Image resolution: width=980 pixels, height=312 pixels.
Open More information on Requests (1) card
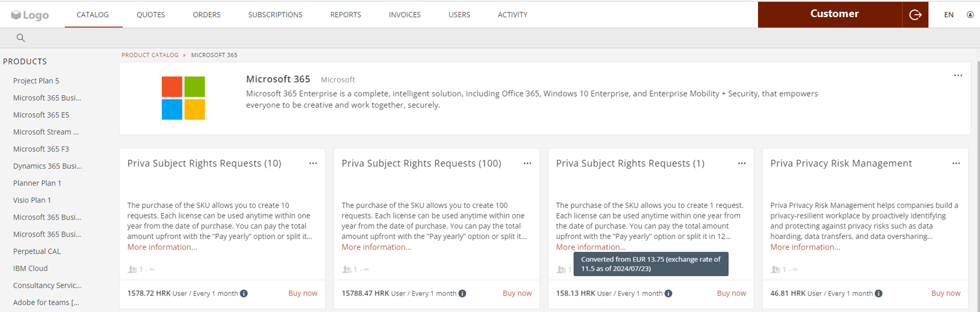(591, 247)
